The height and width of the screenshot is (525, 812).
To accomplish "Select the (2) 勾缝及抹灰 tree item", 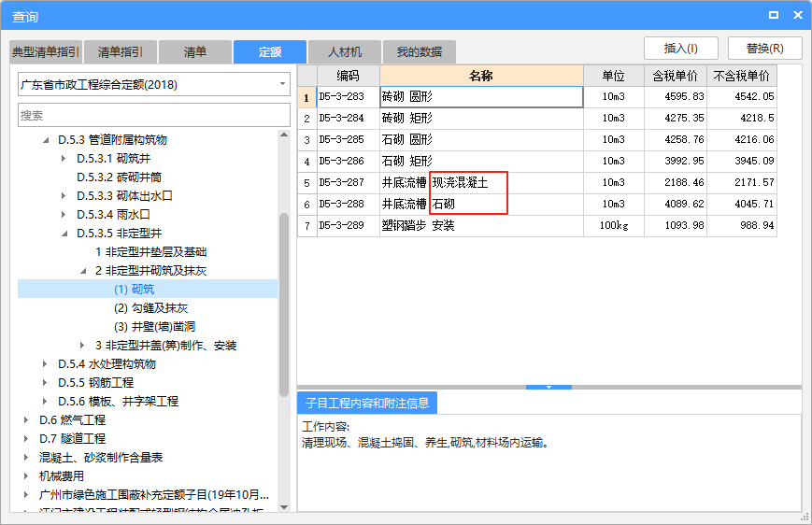I will tap(150, 308).
